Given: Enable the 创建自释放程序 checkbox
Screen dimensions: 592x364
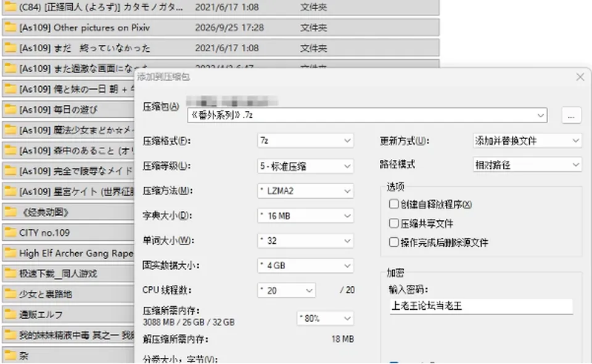Looking at the screenshot, I should pyautogui.click(x=394, y=204).
